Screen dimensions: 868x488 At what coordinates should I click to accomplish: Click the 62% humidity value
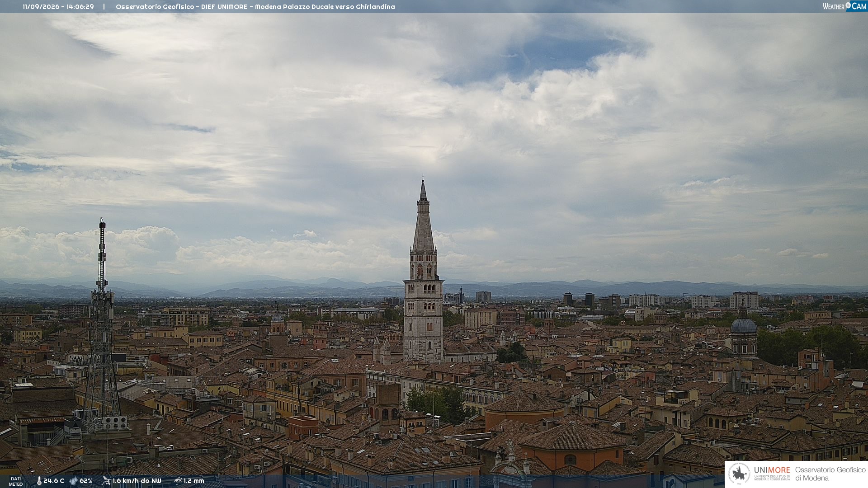point(86,481)
